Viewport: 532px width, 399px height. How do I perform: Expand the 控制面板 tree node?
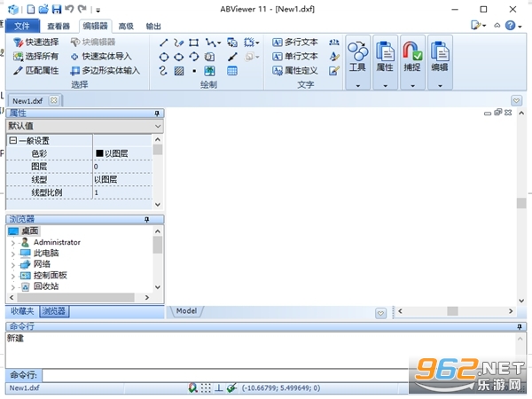point(13,276)
